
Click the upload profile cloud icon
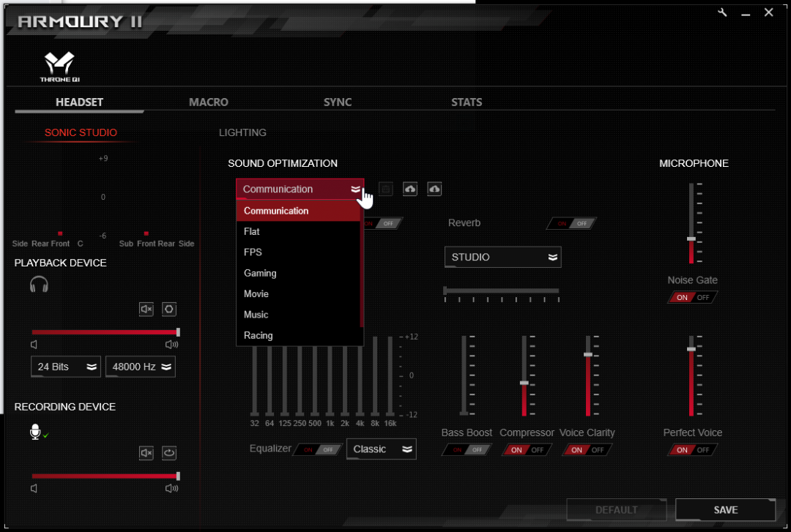(x=410, y=189)
